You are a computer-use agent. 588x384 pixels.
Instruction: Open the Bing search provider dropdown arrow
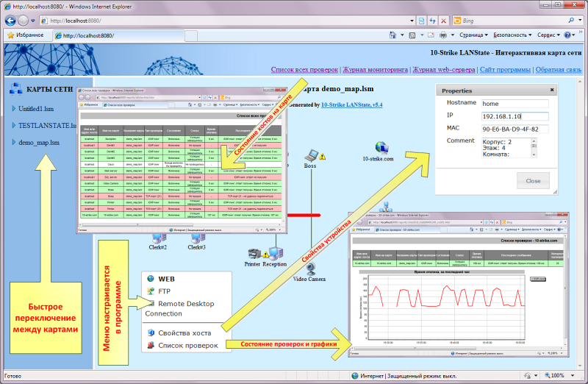tap(580, 21)
